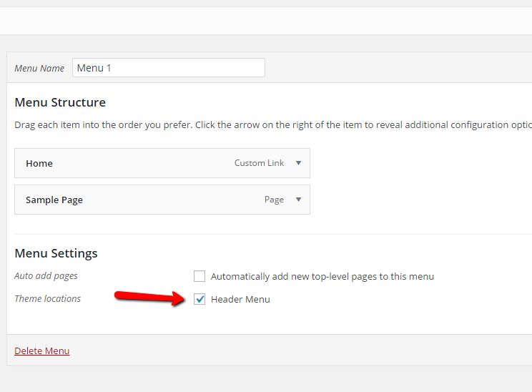The image size is (532, 392).
Task: Click the Auto add pages label
Action: tap(46, 276)
